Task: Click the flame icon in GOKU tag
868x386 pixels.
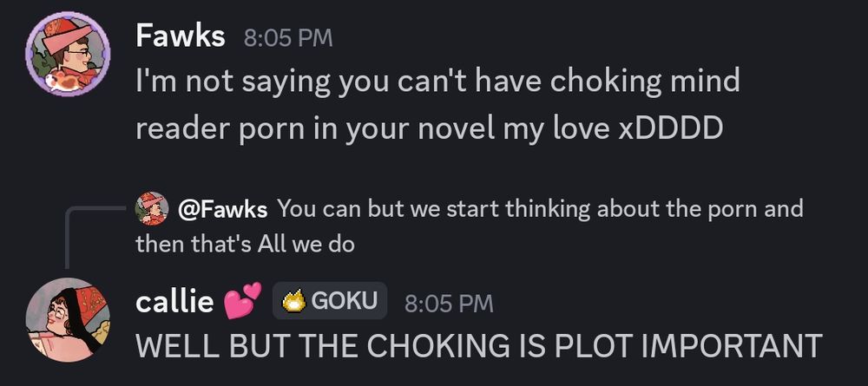Action: pyautogui.click(x=294, y=301)
